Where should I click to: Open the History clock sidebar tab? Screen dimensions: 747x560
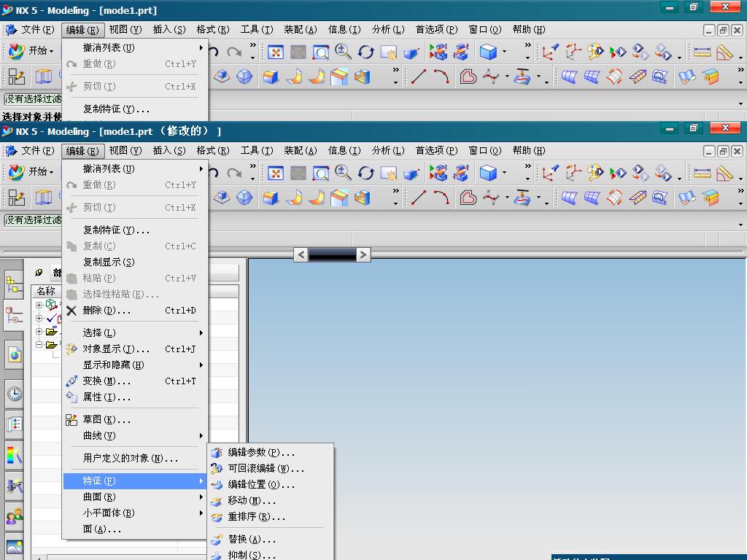tap(15, 394)
